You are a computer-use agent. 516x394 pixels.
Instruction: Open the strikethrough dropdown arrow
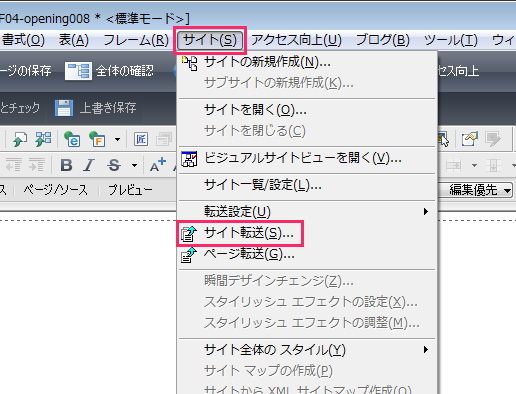coord(134,165)
